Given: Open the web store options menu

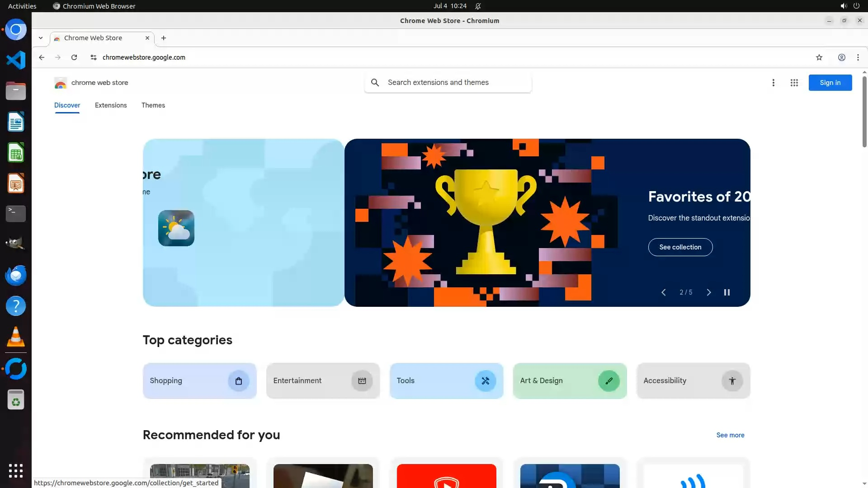Looking at the screenshot, I should point(773,83).
